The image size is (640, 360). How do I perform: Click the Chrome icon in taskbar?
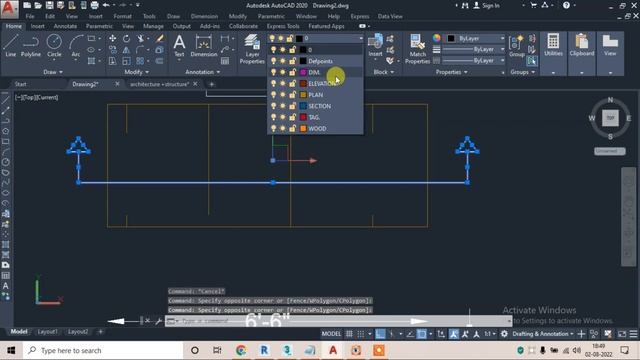pos(241,351)
